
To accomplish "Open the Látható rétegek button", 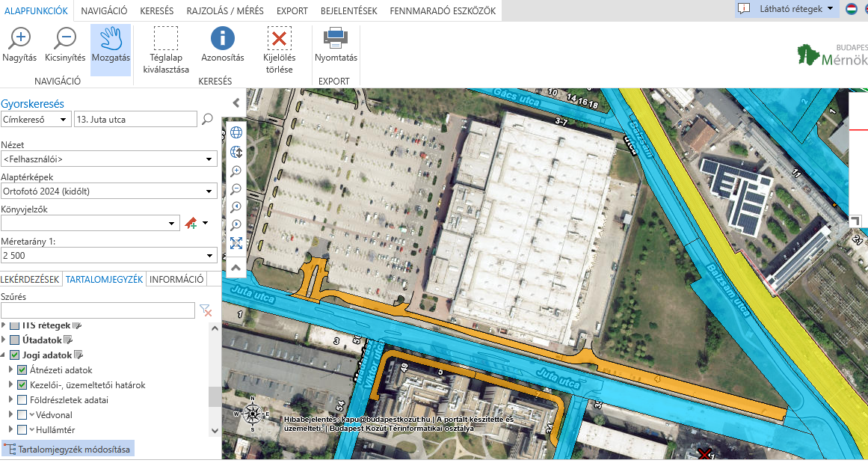I will point(787,9).
